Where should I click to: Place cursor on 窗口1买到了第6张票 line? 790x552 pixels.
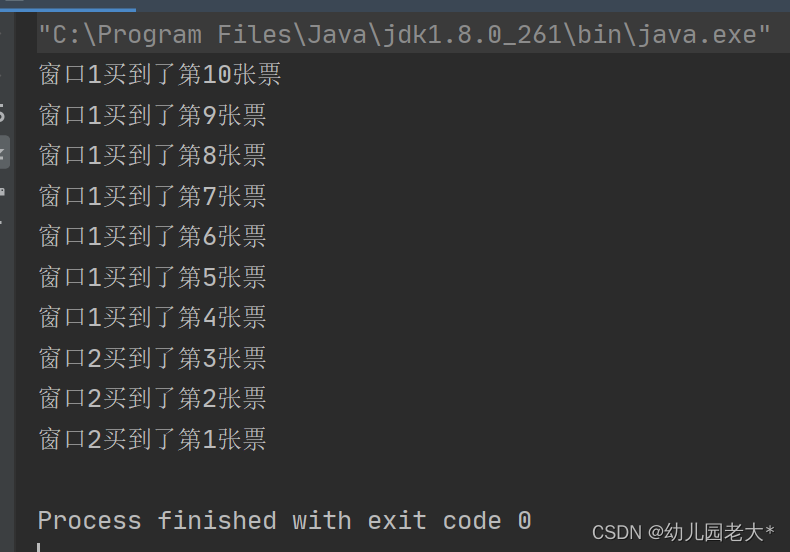click(152, 236)
